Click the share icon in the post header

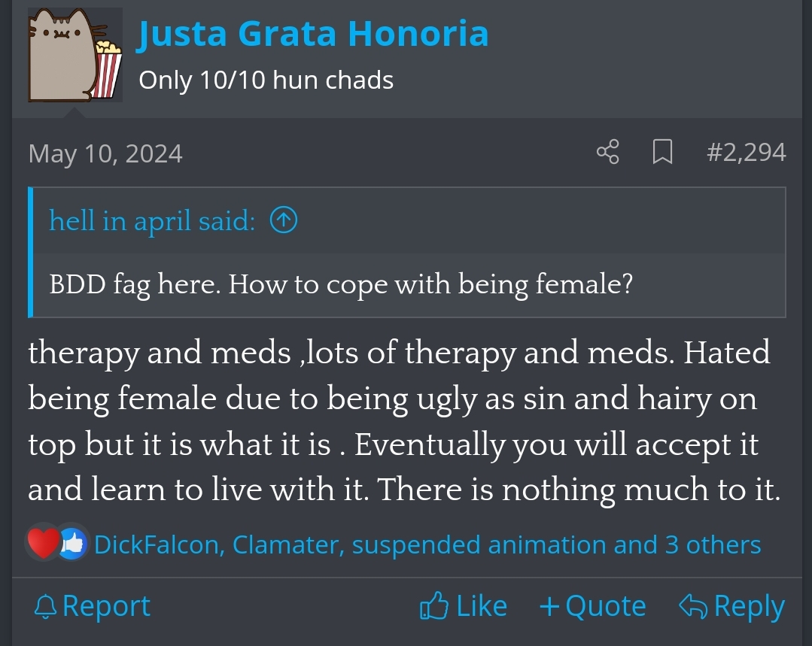[607, 153]
